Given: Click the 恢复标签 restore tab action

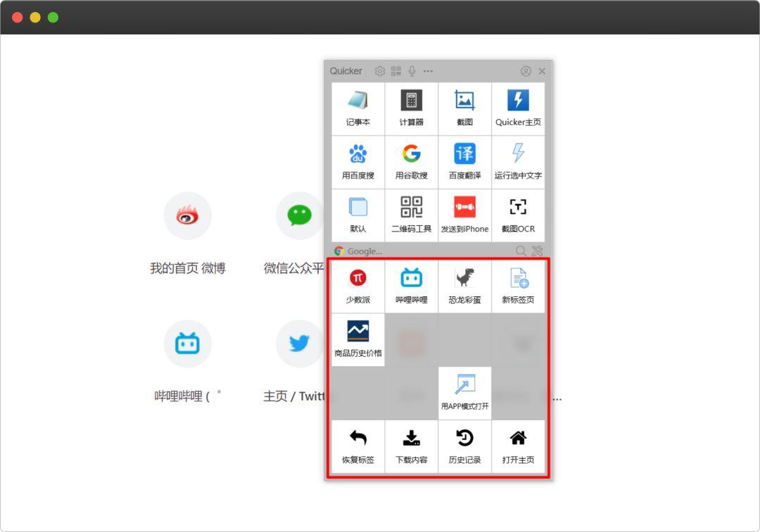Looking at the screenshot, I should (x=358, y=446).
